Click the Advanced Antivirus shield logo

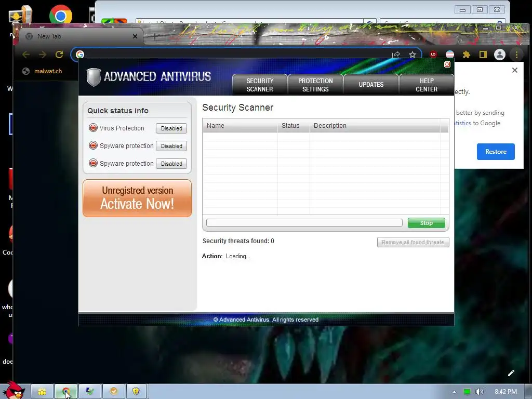[94, 77]
